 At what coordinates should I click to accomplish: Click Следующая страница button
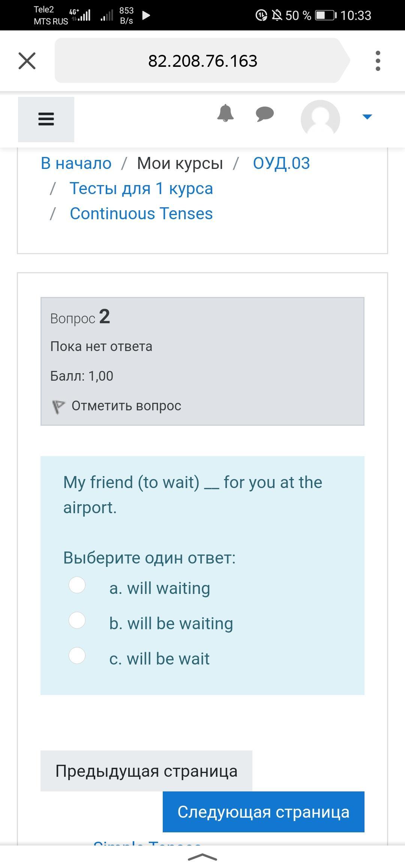tap(263, 812)
